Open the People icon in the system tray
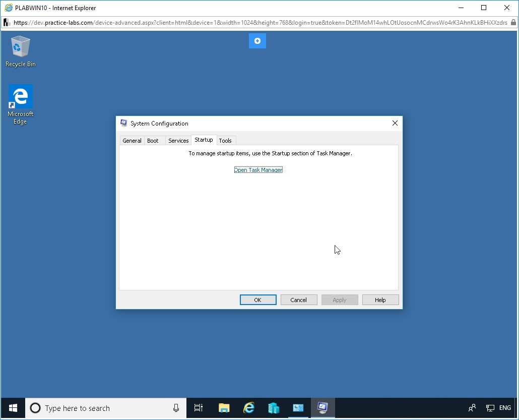The height and width of the screenshot is (420, 519). (x=472, y=408)
